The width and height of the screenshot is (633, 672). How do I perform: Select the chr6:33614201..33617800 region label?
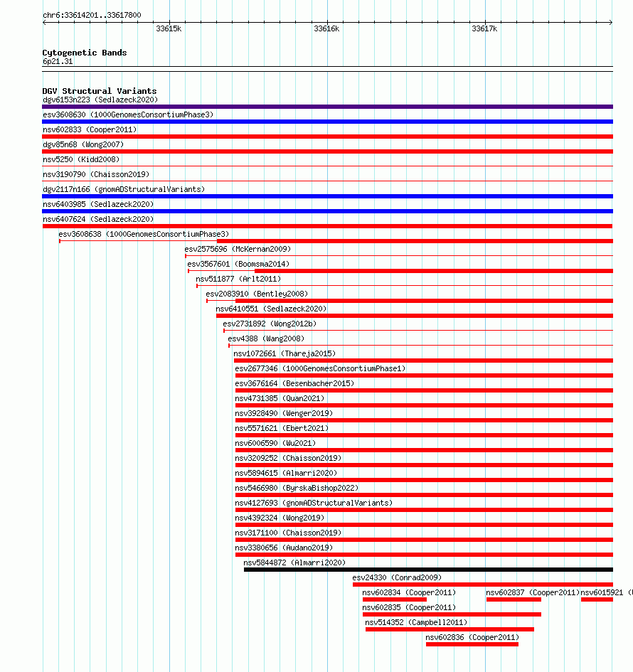tap(92, 15)
